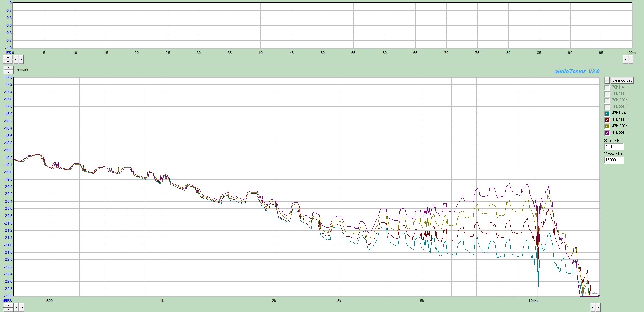This screenshot has height=312, width=644.
Task: Click right arrow under the FS label
Action: [21, 59]
